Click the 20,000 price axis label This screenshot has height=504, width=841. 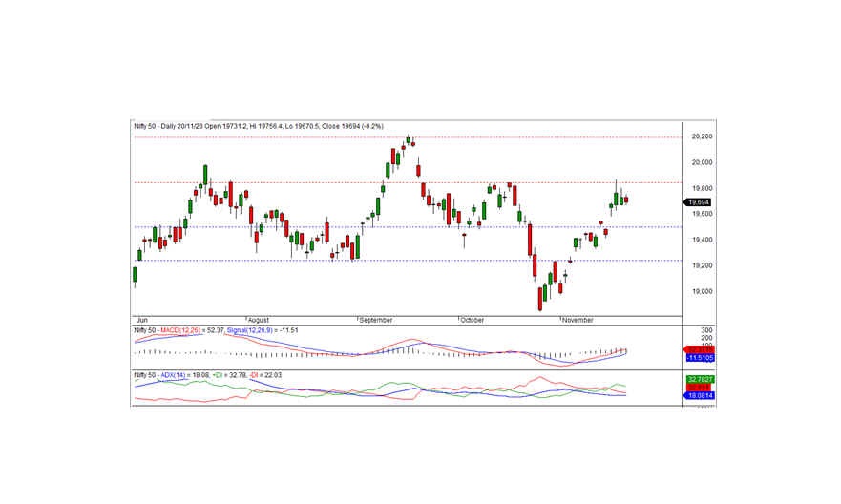[x=702, y=163]
